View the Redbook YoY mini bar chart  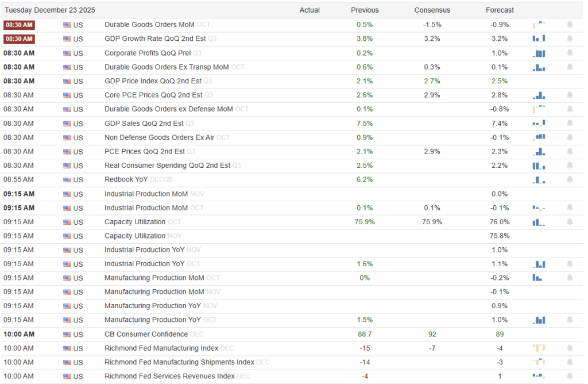pos(539,179)
